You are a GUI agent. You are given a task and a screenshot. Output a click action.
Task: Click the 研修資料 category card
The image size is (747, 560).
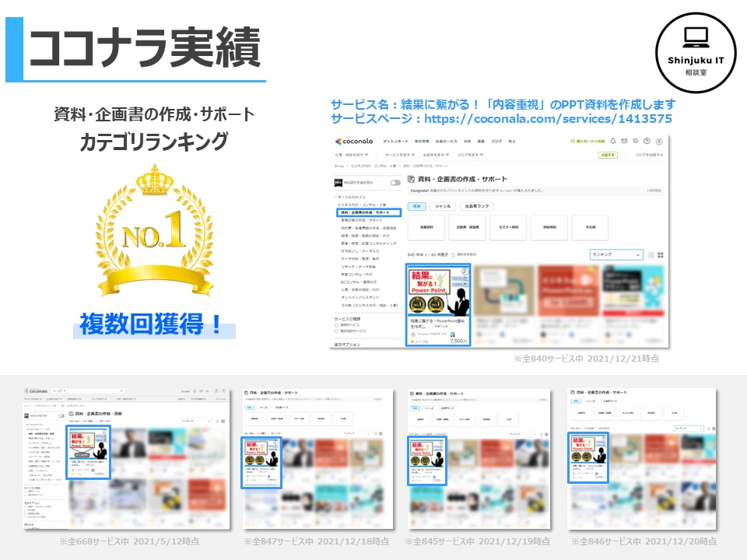tap(549, 227)
